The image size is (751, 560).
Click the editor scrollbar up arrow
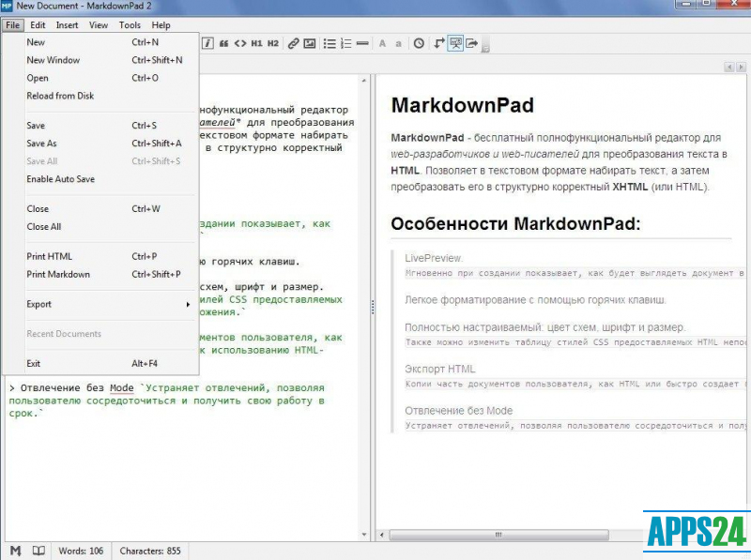click(364, 81)
